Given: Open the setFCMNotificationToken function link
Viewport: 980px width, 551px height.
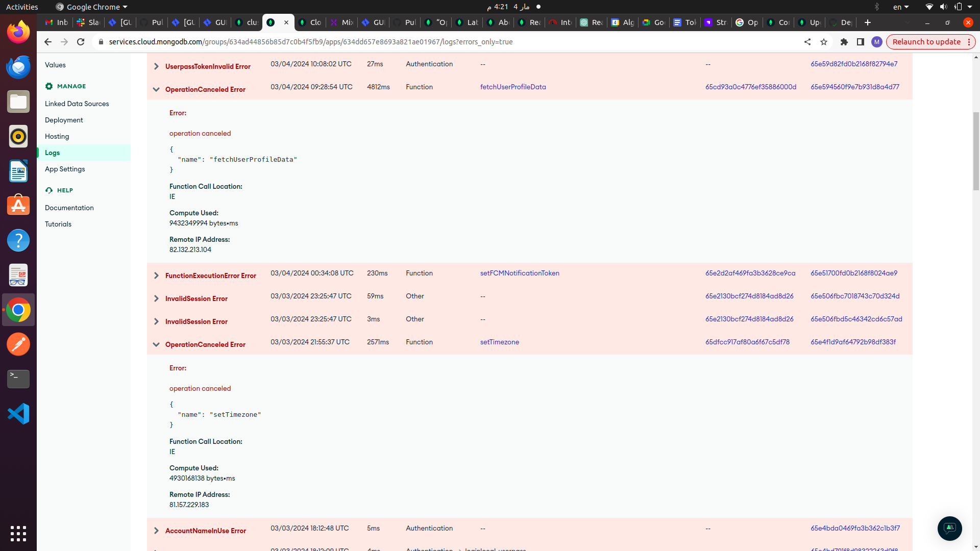Looking at the screenshot, I should 520,273.
